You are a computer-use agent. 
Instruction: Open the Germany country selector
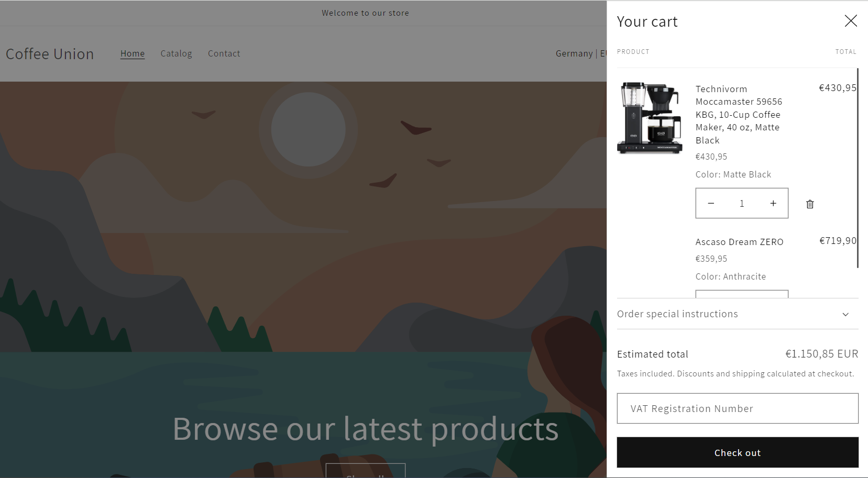581,53
